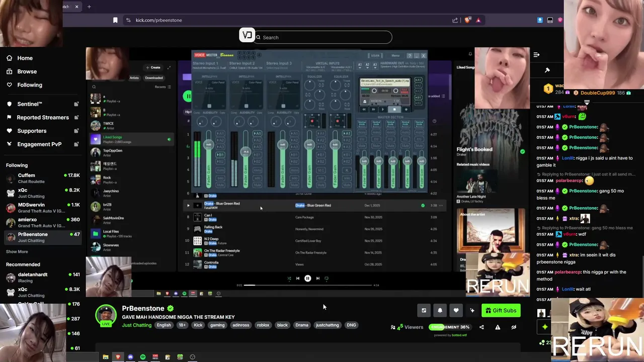
Task: Select PrBeenstone in the Following list
Action: click(42, 237)
